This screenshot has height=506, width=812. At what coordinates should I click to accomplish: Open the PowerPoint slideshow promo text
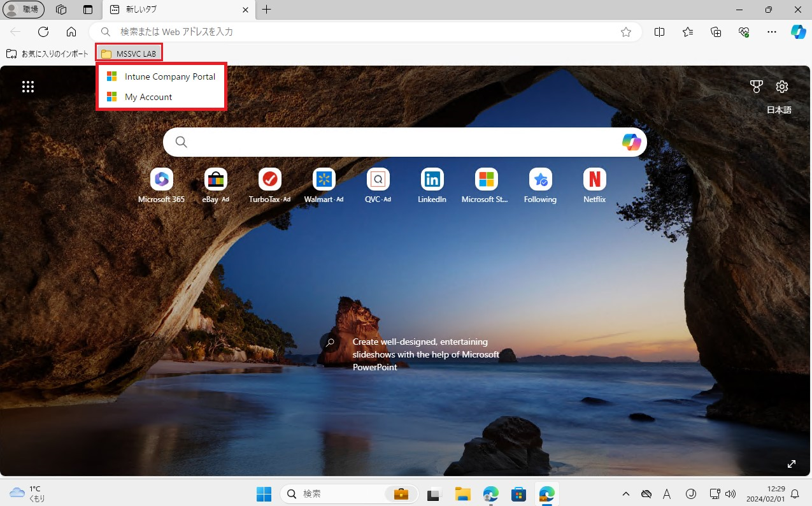click(426, 354)
